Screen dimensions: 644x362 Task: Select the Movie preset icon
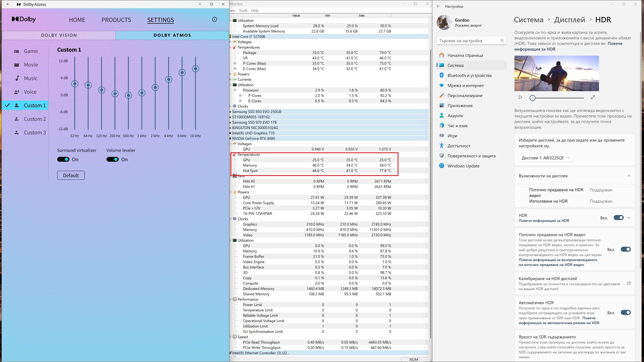[x=16, y=65]
